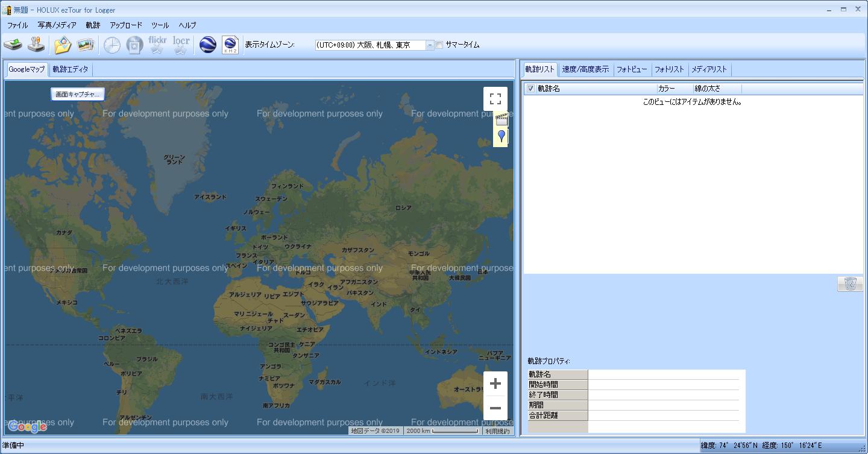Switch to the Googleマップ tab
This screenshot has height=454, width=868.
pyautogui.click(x=27, y=69)
